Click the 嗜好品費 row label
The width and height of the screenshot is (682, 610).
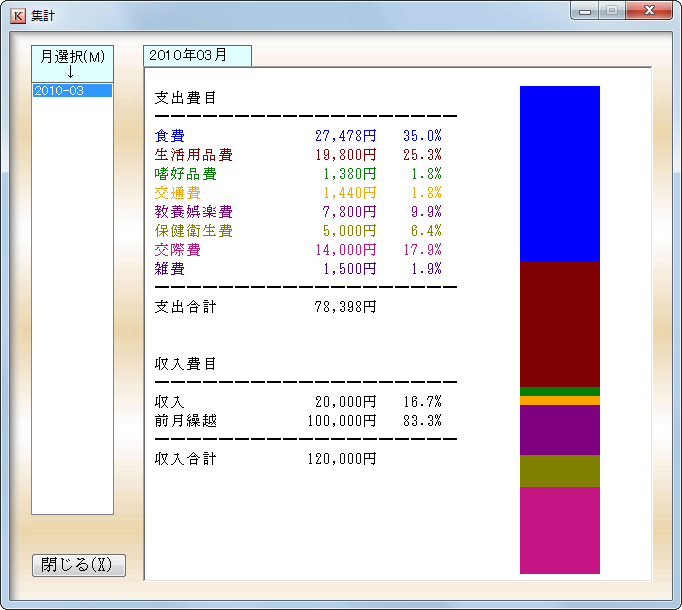186,174
